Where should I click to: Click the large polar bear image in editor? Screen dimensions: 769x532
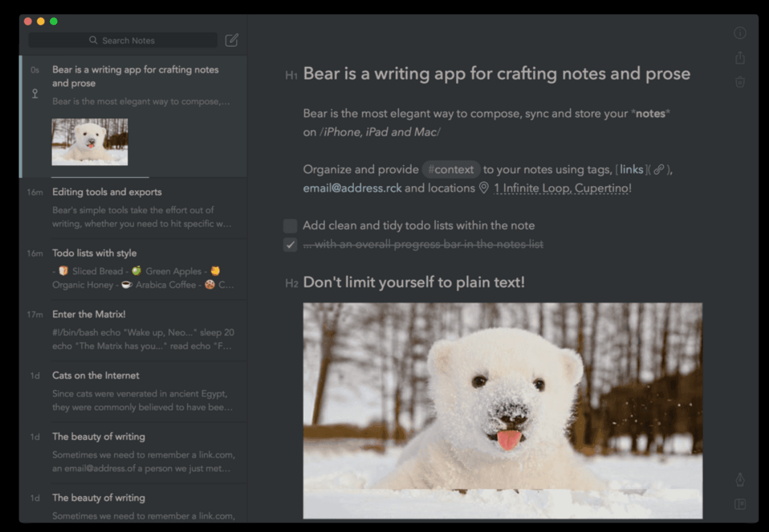pyautogui.click(x=503, y=411)
